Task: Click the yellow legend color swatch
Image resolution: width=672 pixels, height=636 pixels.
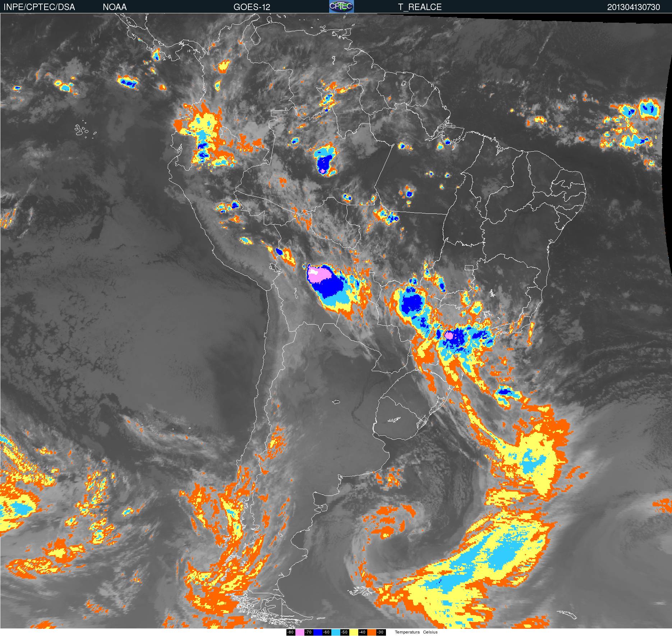Action: point(354,632)
